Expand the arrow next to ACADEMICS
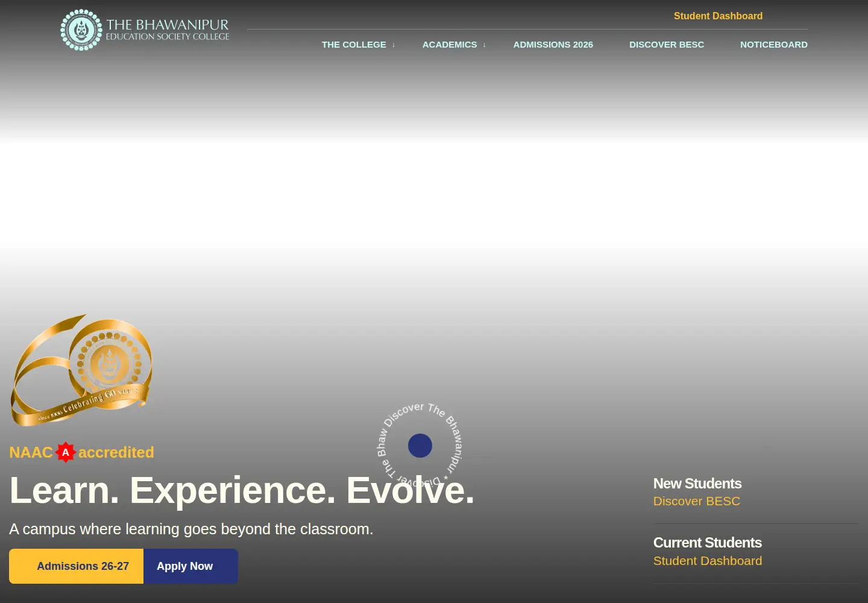 (484, 45)
